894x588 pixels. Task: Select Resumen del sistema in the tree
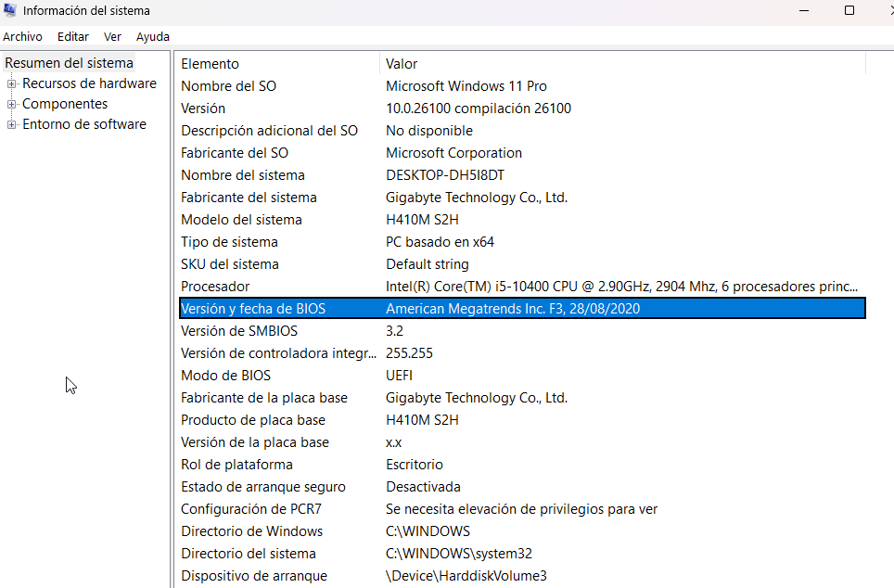70,63
